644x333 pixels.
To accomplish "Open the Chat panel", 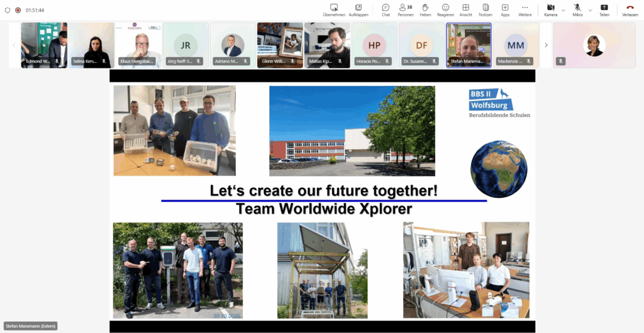I will pyautogui.click(x=386, y=10).
